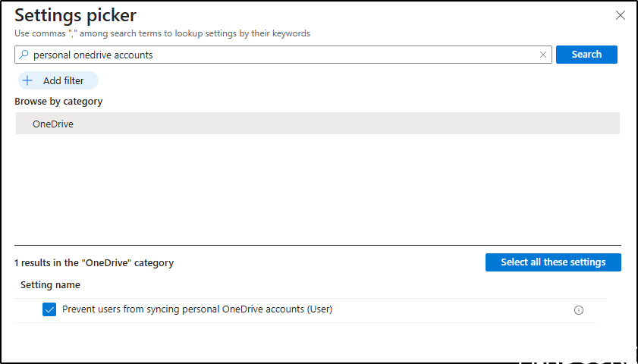Clear the search text with the X icon

tap(543, 55)
